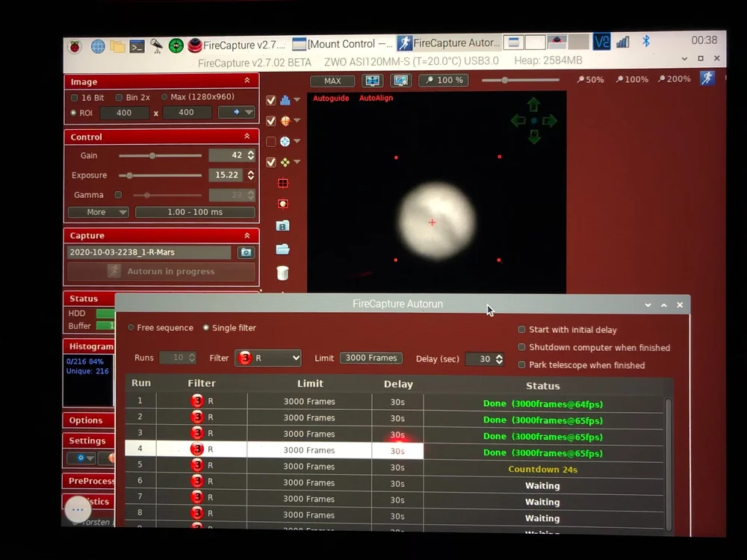Click the Autorun runner icon in the toolbar
This screenshot has width=747, height=560.
click(x=707, y=78)
